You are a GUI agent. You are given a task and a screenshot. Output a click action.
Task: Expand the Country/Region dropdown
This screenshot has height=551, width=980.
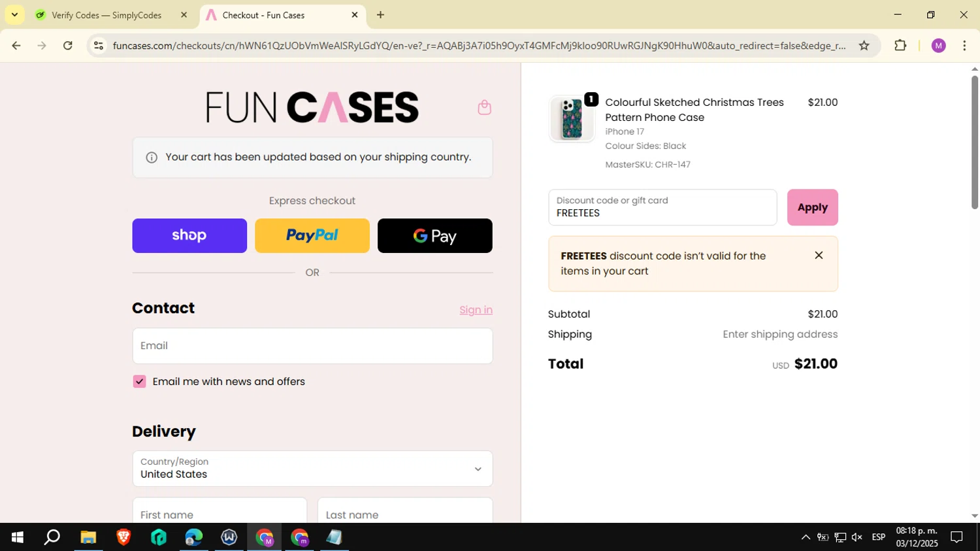tap(312, 469)
